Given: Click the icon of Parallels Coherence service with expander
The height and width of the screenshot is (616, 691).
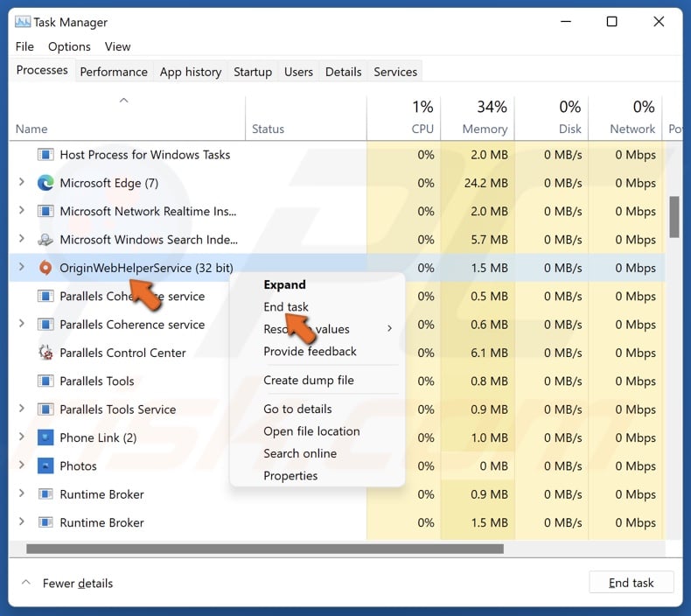Looking at the screenshot, I should click(x=45, y=325).
